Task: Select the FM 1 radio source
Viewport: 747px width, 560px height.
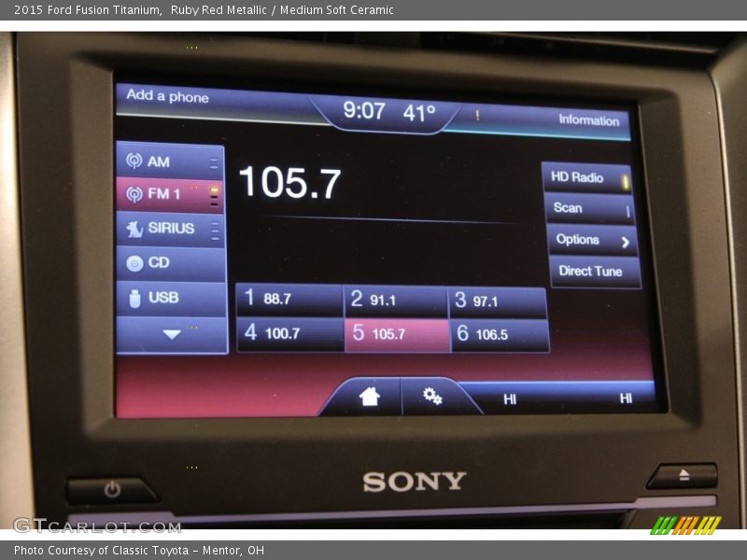Action: coord(170,194)
